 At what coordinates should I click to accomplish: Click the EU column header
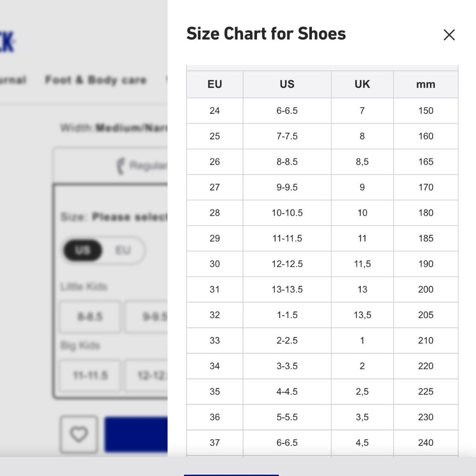(x=215, y=85)
